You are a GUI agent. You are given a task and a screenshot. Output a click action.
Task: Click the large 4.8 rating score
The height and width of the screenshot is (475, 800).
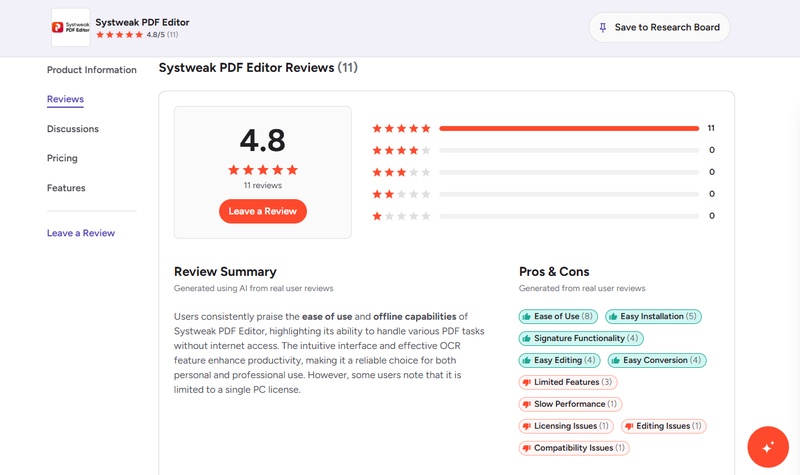coord(263,140)
